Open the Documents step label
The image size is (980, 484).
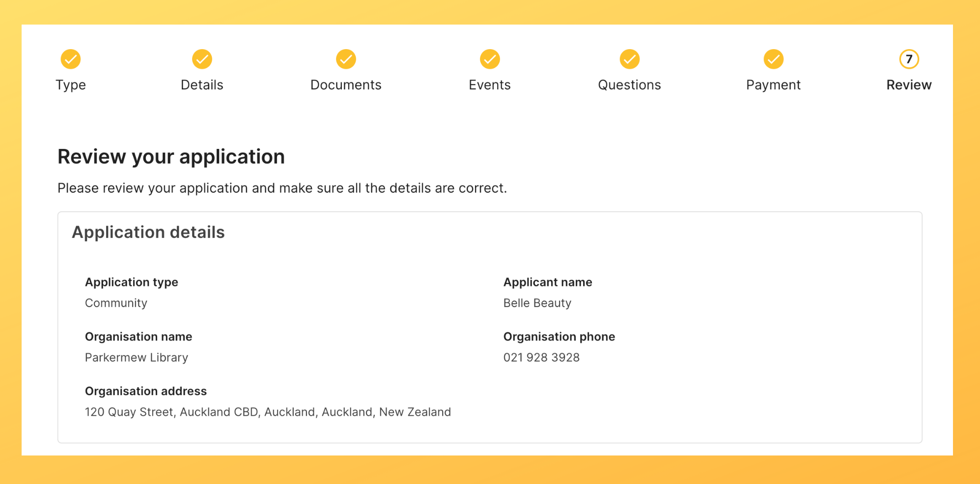[346, 85]
